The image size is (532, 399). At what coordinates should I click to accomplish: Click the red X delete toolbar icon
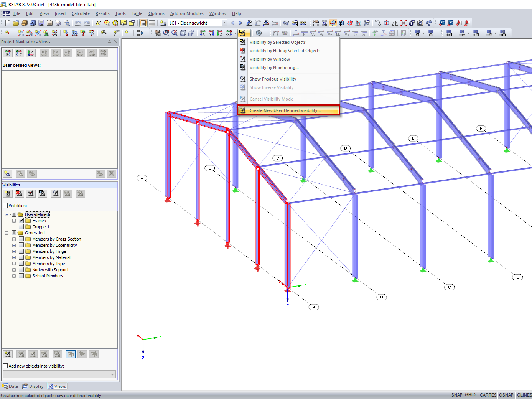point(404,23)
